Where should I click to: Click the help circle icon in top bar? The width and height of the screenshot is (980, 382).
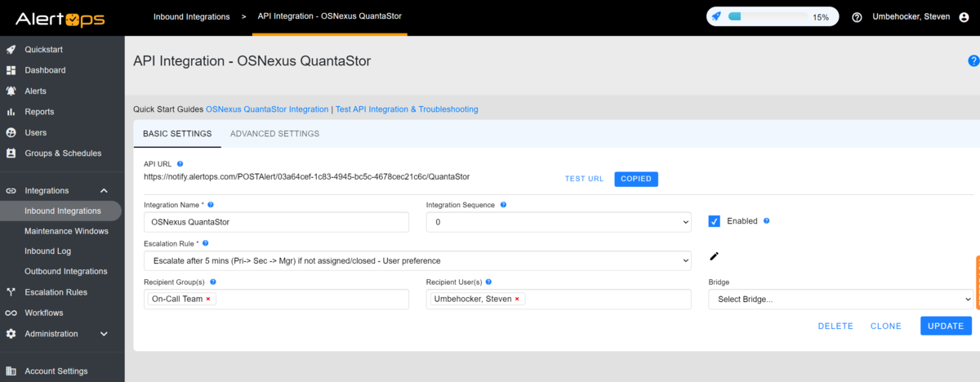(857, 16)
